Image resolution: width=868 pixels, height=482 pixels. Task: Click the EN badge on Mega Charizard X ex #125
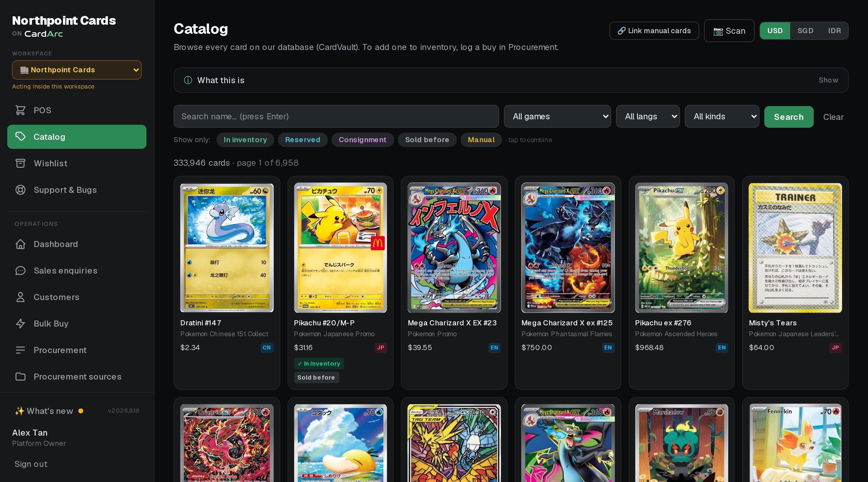pos(608,348)
